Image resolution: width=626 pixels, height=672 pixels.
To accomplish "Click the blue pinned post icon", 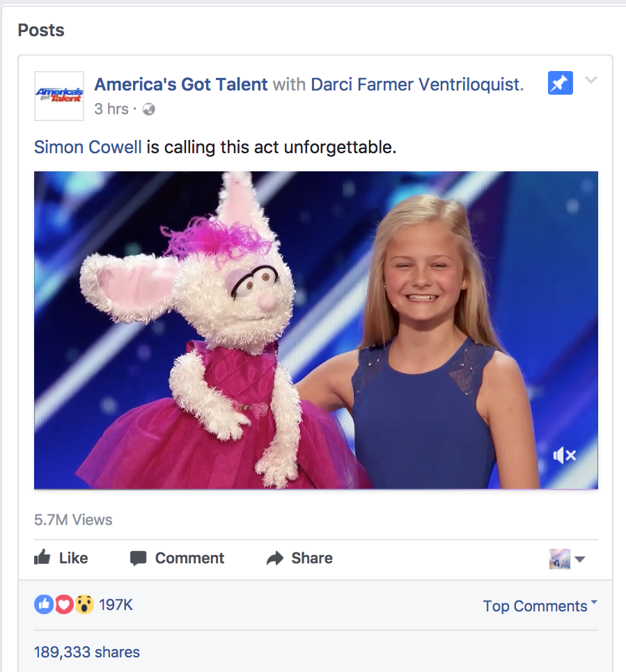I will pyautogui.click(x=560, y=84).
